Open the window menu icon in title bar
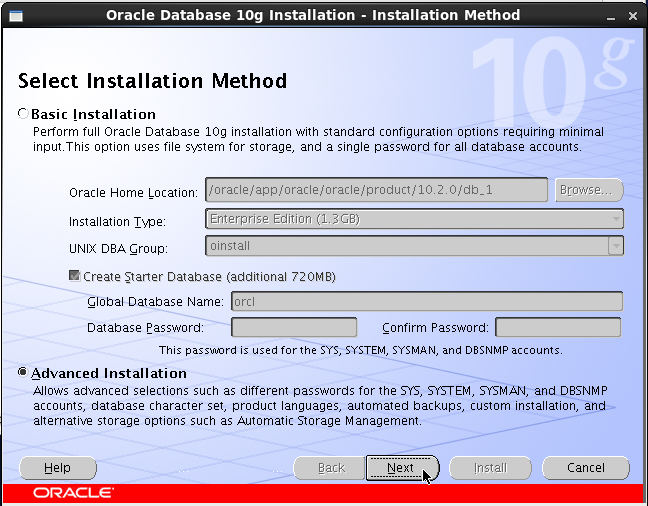This screenshot has width=648, height=506. (x=16, y=16)
